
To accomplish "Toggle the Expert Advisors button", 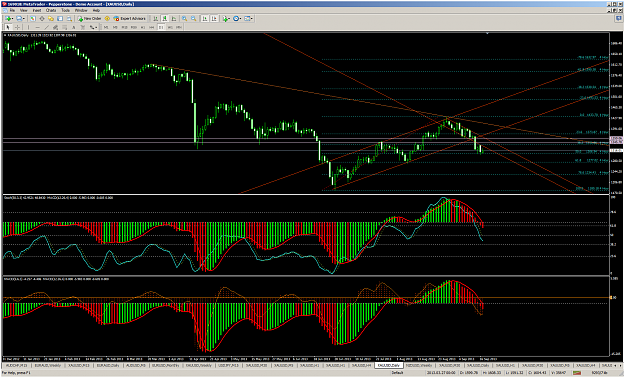I will 130,18.
